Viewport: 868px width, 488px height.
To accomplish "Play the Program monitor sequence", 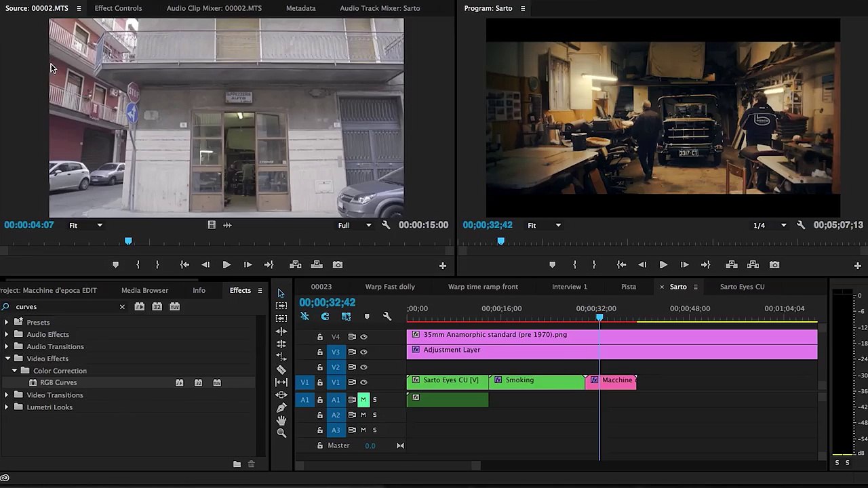I will [663, 265].
